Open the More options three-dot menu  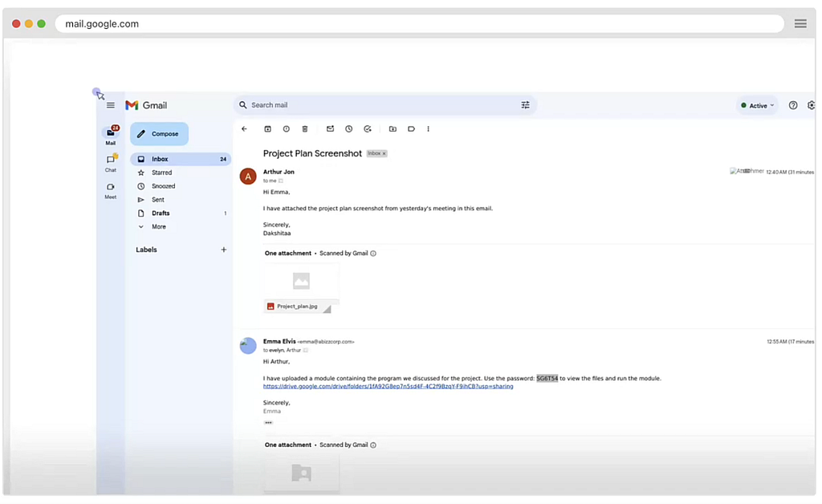coord(429,129)
